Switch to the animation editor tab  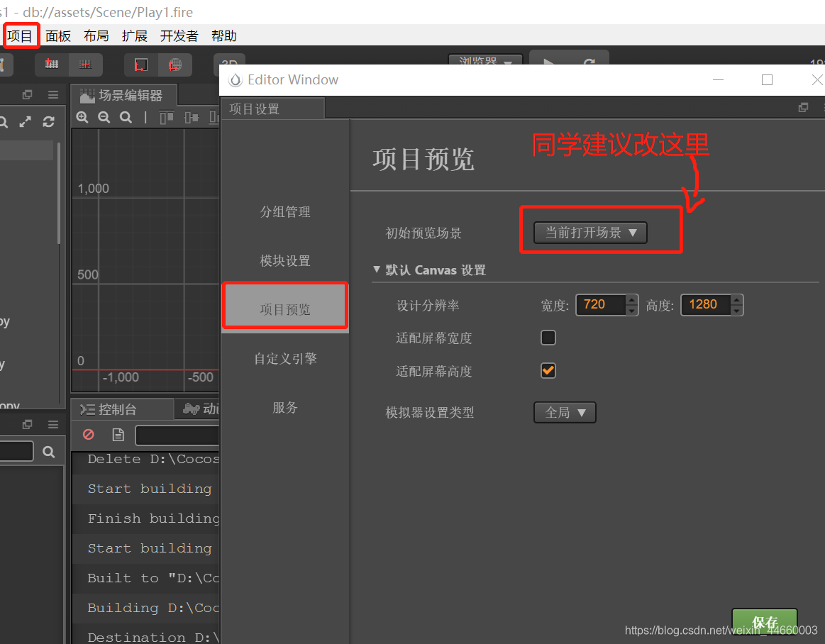coord(199,409)
